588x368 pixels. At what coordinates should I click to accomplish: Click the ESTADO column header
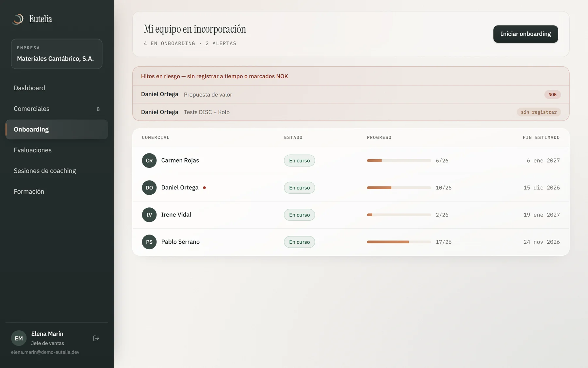(293, 137)
